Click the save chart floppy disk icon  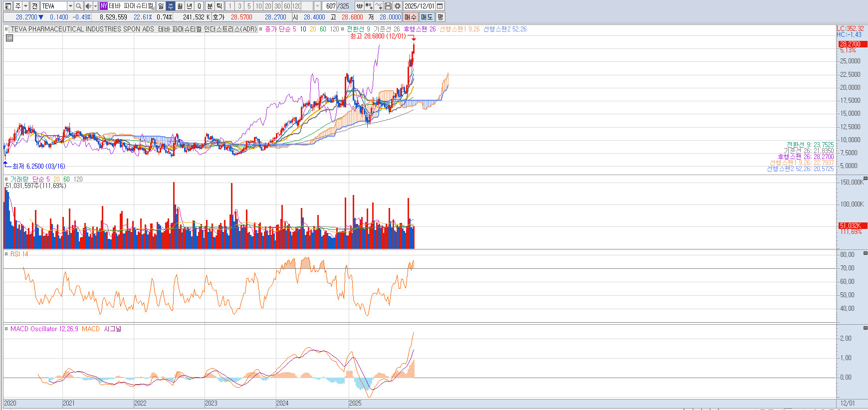(x=388, y=6)
